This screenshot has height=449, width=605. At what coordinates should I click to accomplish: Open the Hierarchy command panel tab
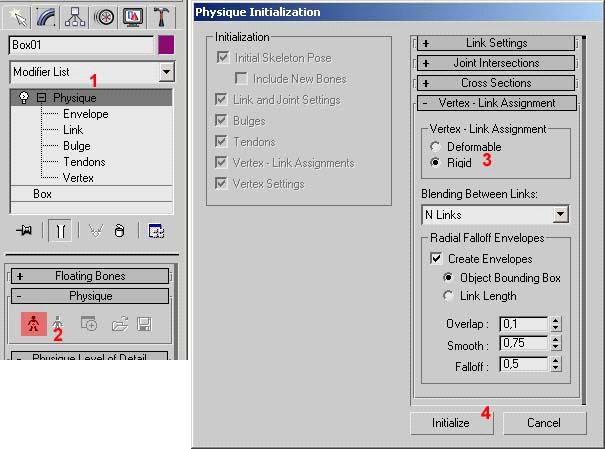pos(76,17)
